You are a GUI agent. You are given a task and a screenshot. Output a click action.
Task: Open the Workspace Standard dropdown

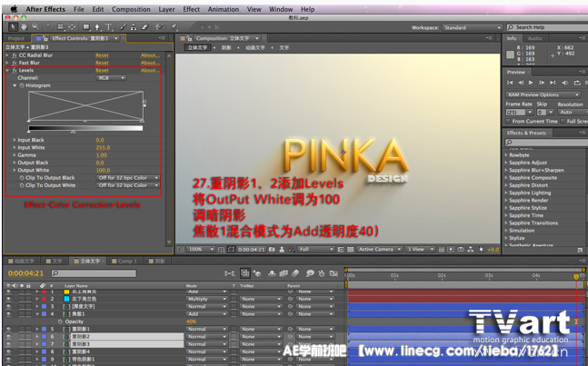[472, 27]
